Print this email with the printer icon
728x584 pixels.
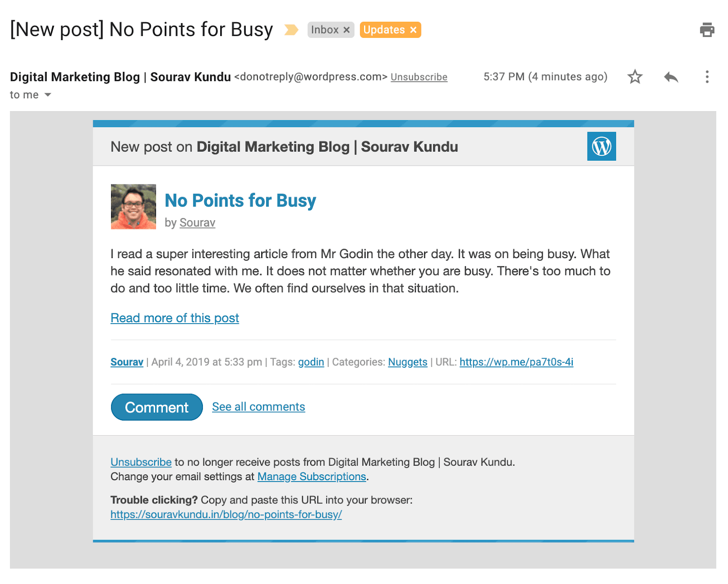[707, 30]
